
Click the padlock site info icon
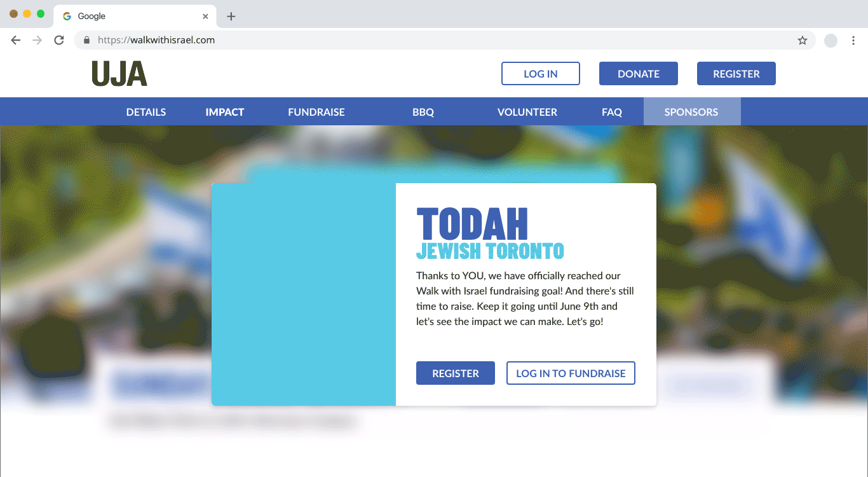[86, 40]
